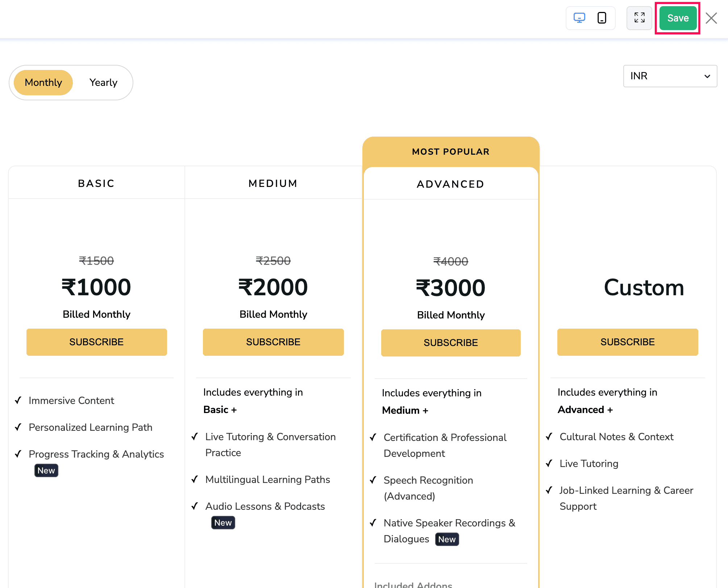Screen dimensions: 728x588
Task: Open the INR currency dropdown
Action: click(670, 76)
